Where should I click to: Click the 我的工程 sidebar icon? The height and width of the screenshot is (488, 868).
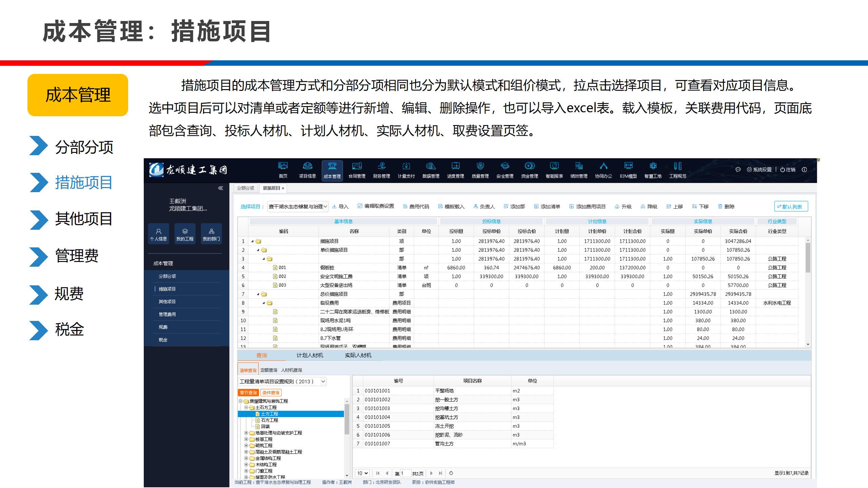point(185,233)
